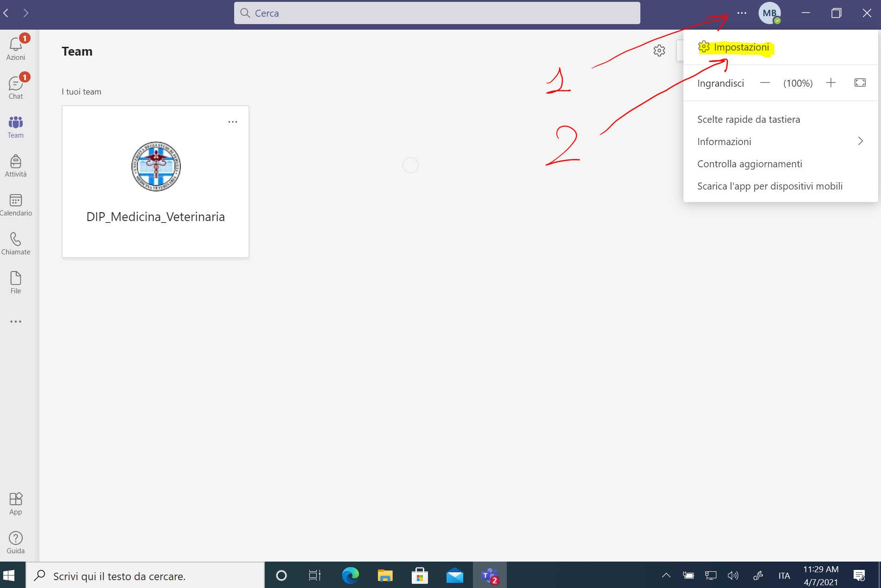Click Controlla aggiornamenti

tap(749, 164)
